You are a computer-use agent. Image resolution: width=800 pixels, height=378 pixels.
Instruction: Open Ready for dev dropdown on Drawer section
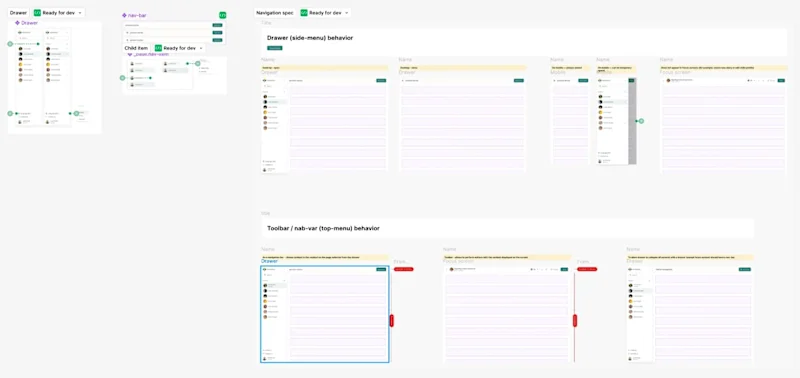(80, 13)
